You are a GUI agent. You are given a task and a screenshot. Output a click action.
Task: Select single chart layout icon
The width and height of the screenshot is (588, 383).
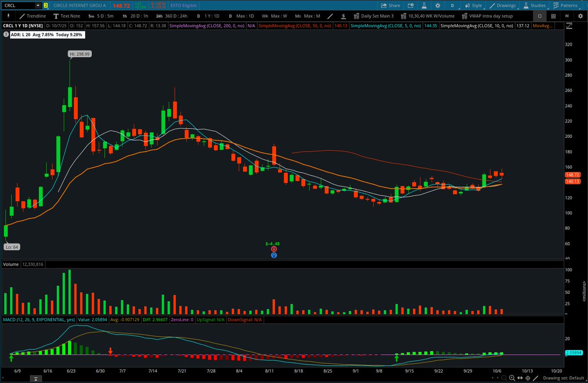click(539, 16)
